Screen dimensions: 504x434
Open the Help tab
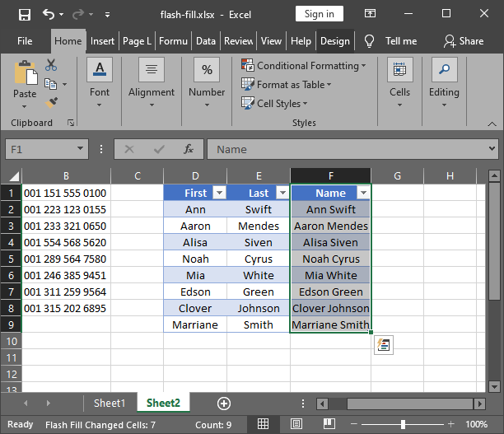tap(301, 41)
